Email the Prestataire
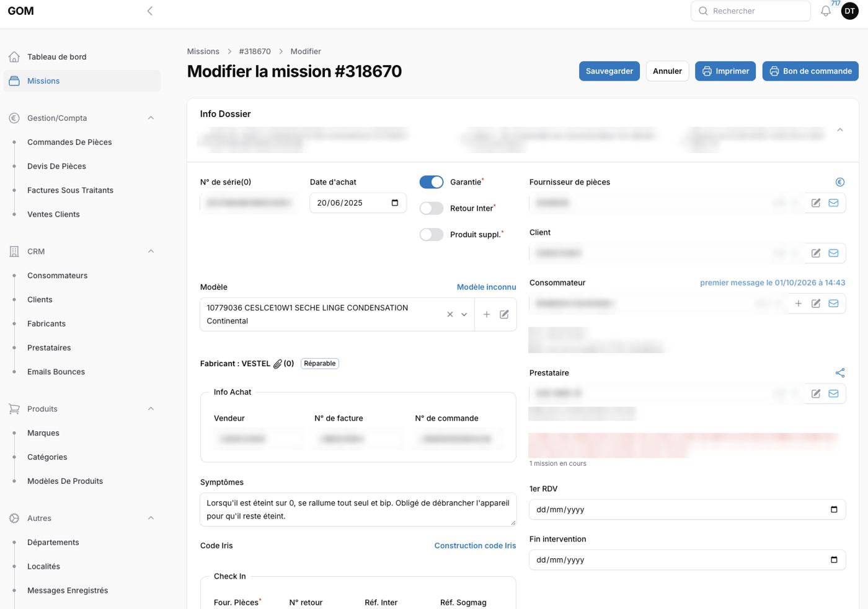Screen dimensions: 868x609 (834, 393)
